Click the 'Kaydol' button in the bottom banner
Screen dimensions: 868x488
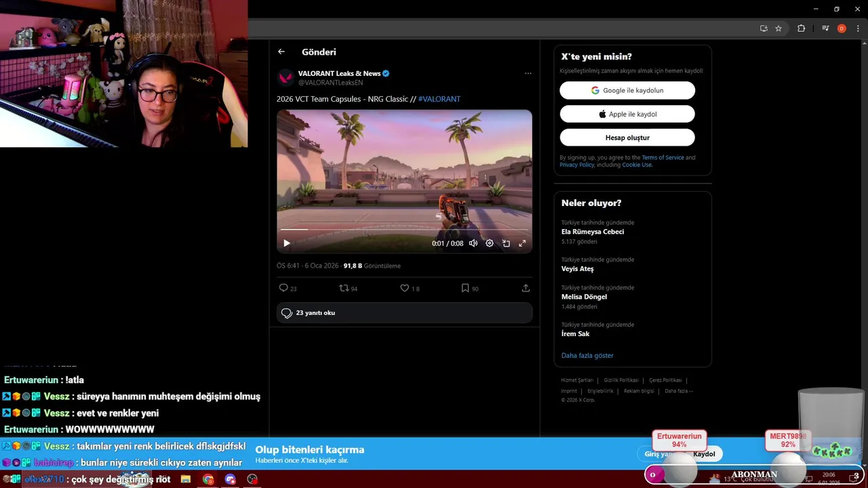click(704, 454)
